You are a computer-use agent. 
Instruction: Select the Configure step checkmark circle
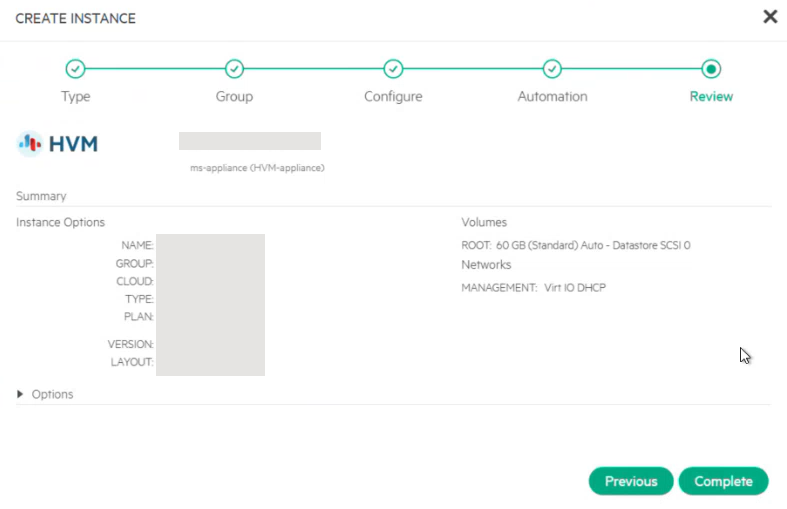(x=393, y=69)
